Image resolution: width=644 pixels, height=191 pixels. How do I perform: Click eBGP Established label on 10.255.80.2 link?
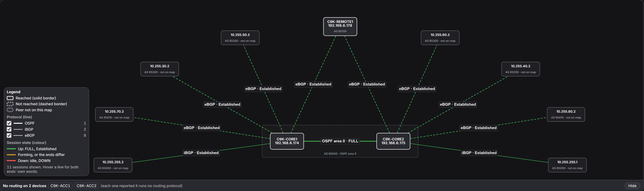pos(478,128)
